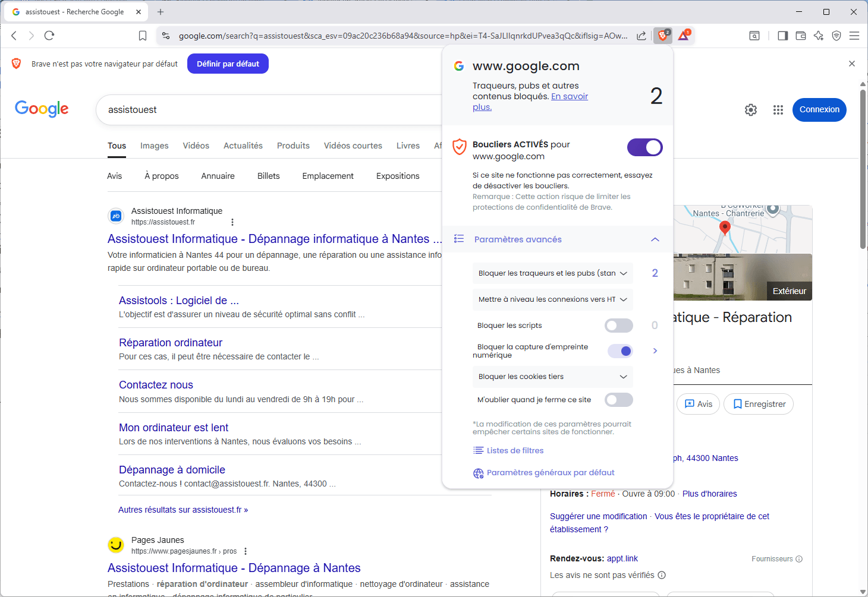The width and height of the screenshot is (868, 597).
Task: Enable the Bloquer les scripts toggle
Action: 619,326
